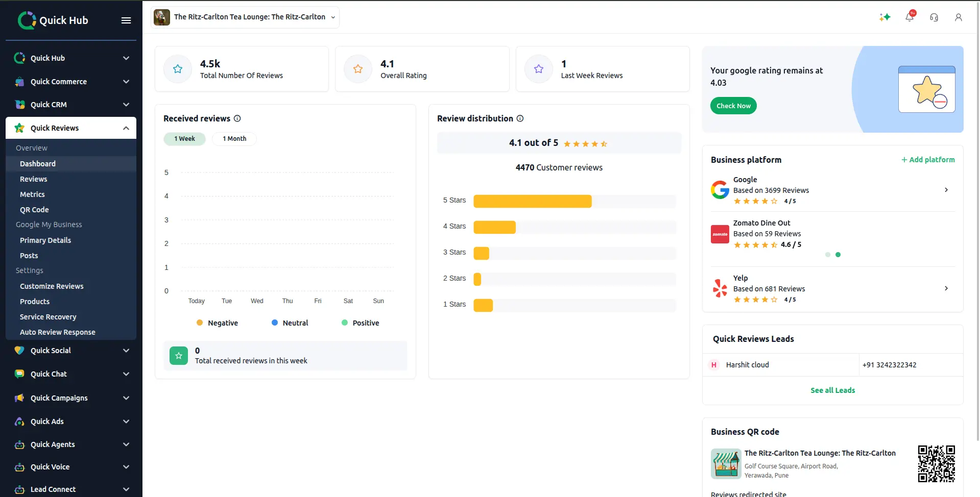The height and width of the screenshot is (497, 980).
Task: Click the Quick Social sidebar icon
Action: (x=19, y=351)
